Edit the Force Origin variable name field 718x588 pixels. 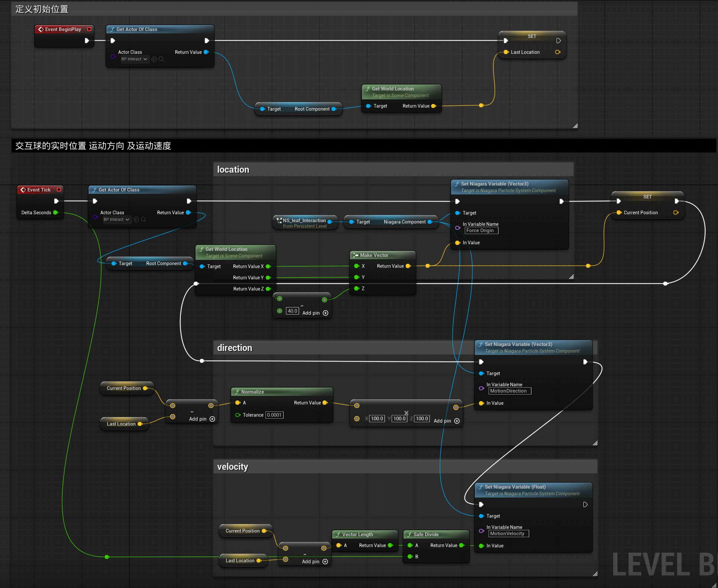481,231
